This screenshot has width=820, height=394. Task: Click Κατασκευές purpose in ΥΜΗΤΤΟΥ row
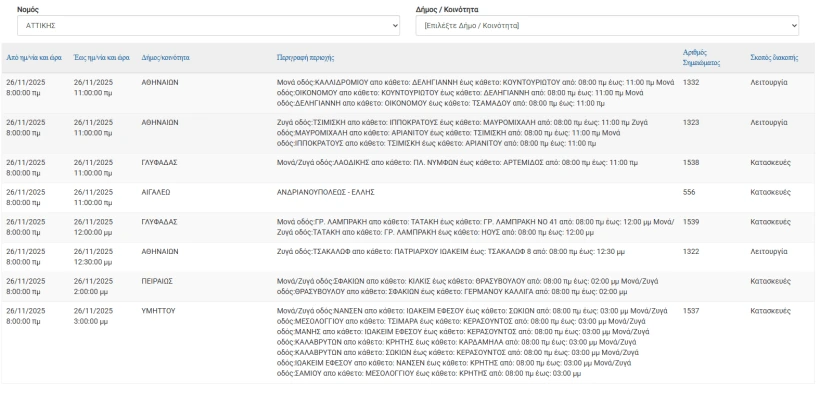tap(770, 311)
